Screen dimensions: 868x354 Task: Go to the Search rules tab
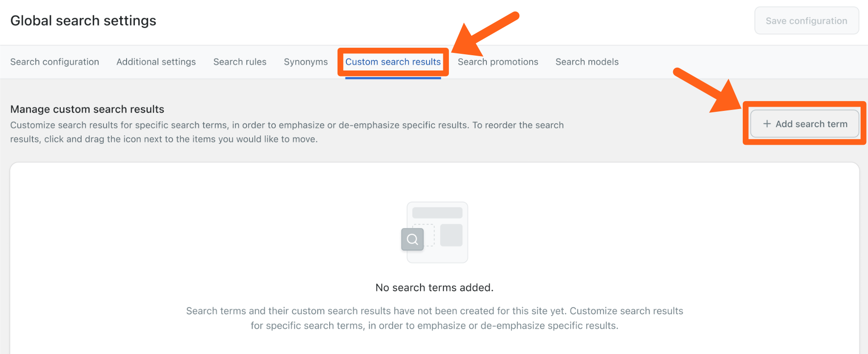pyautogui.click(x=240, y=62)
